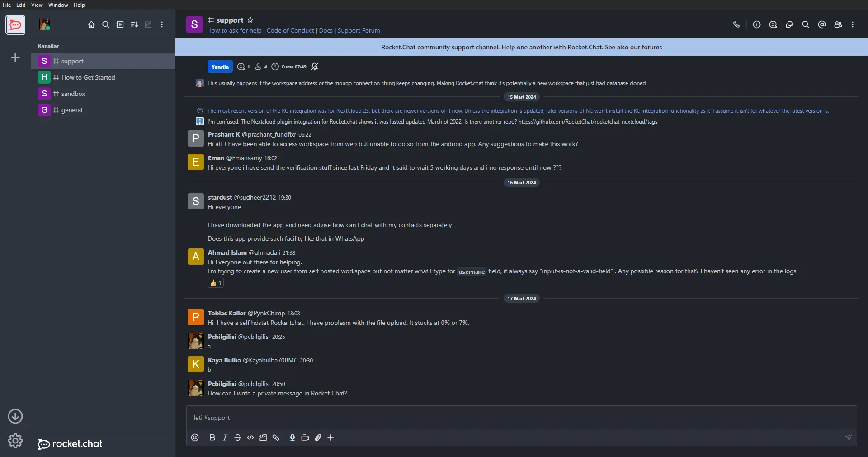Click the send message arrow icon
The width and height of the screenshot is (868, 457).
coord(849,438)
